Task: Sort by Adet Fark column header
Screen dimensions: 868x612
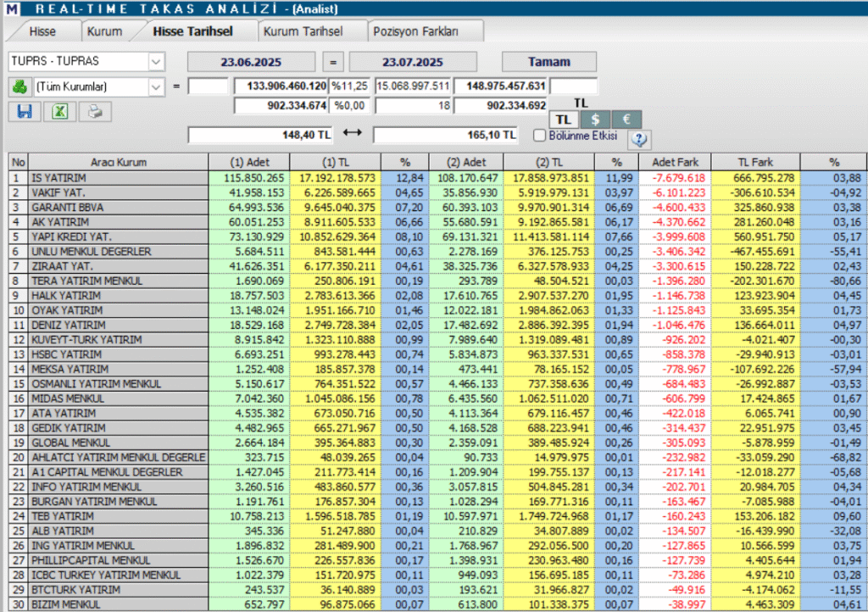Action: point(675,162)
